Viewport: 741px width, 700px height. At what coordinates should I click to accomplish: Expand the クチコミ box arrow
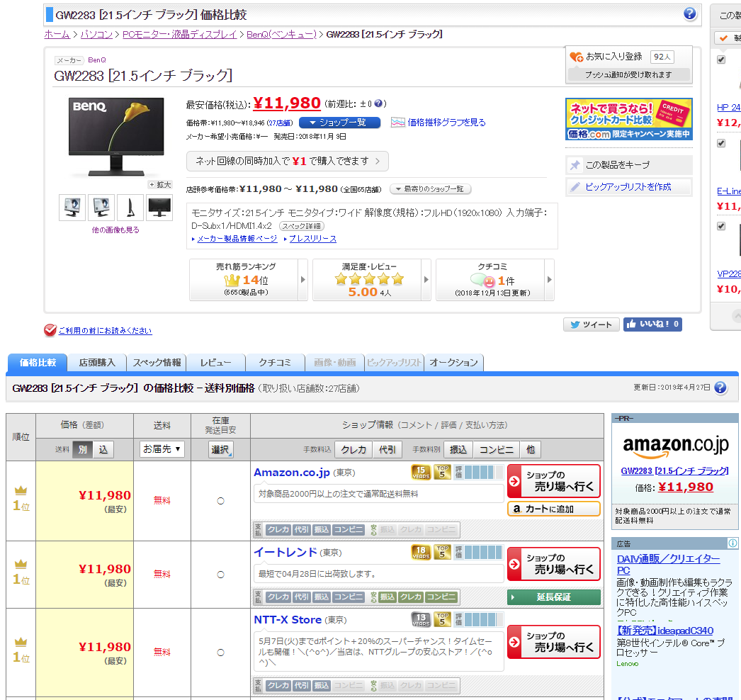pyautogui.click(x=549, y=279)
